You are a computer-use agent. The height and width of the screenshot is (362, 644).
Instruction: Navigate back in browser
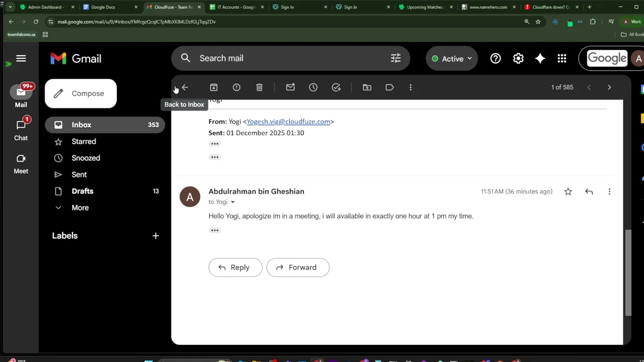[x=11, y=22]
